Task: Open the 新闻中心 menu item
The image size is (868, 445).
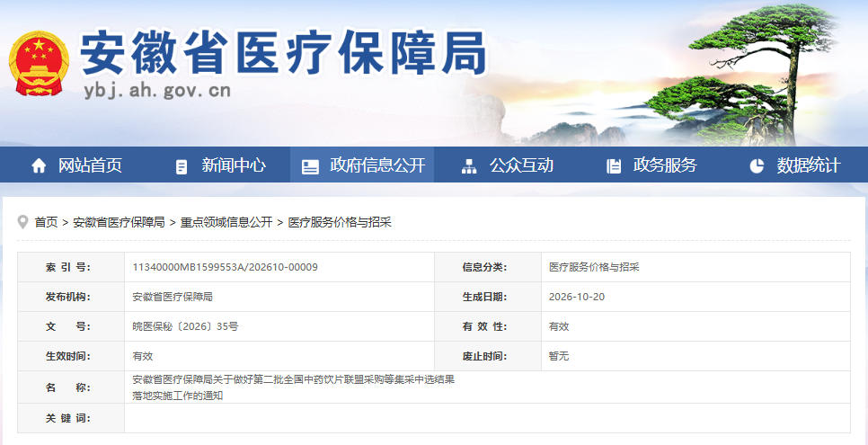Action: [234, 165]
